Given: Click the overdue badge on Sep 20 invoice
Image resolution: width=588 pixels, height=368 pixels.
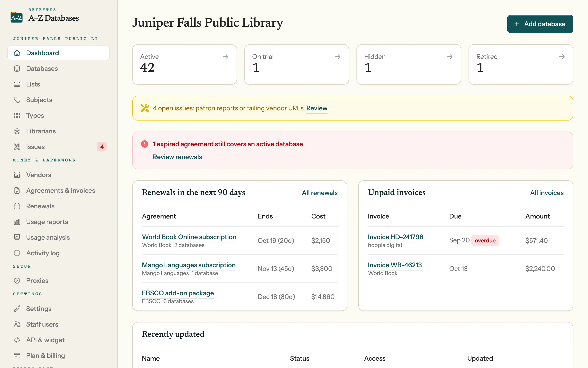Looking at the screenshot, I should (x=485, y=241).
